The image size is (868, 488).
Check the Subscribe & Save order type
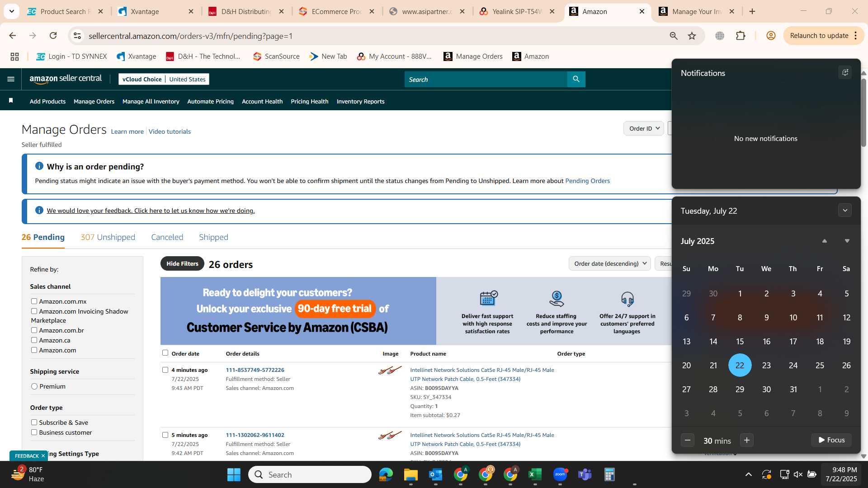34,422
